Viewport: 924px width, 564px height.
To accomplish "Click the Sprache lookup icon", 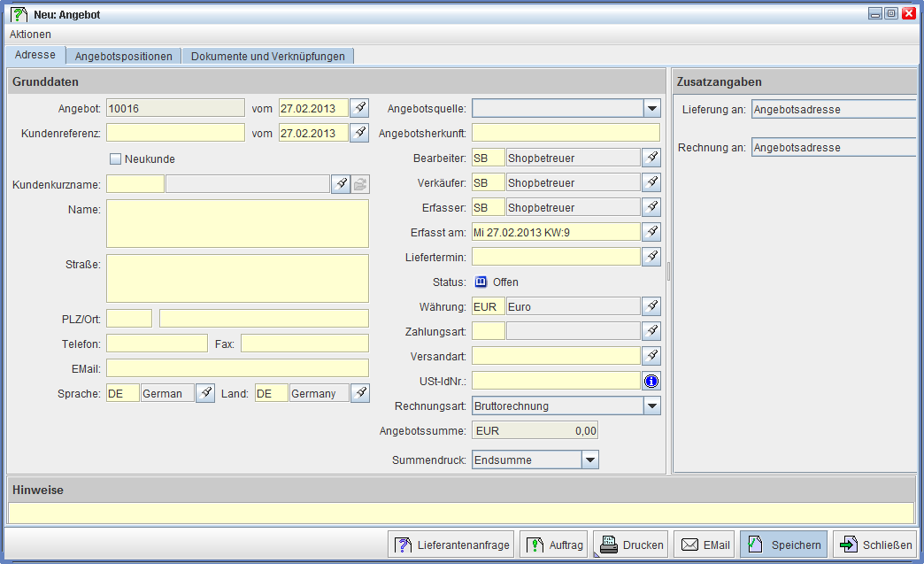I will [205, 393].
